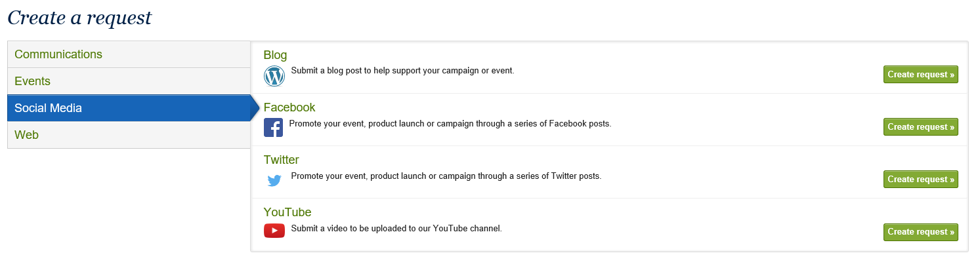This screenshot has width=980, height=268.
Task: Click the Twitter bird icon
Action: (274, 180)
